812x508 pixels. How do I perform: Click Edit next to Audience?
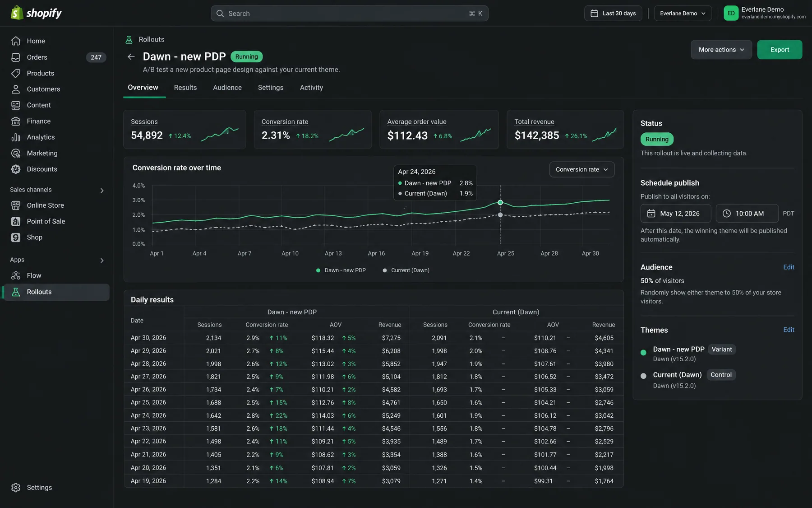[789, 267]
